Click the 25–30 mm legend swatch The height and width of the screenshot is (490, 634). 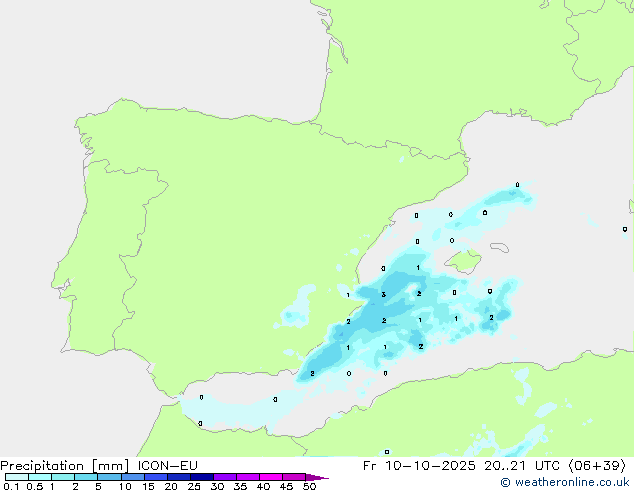pyautogui.click(x=202, y=477)
